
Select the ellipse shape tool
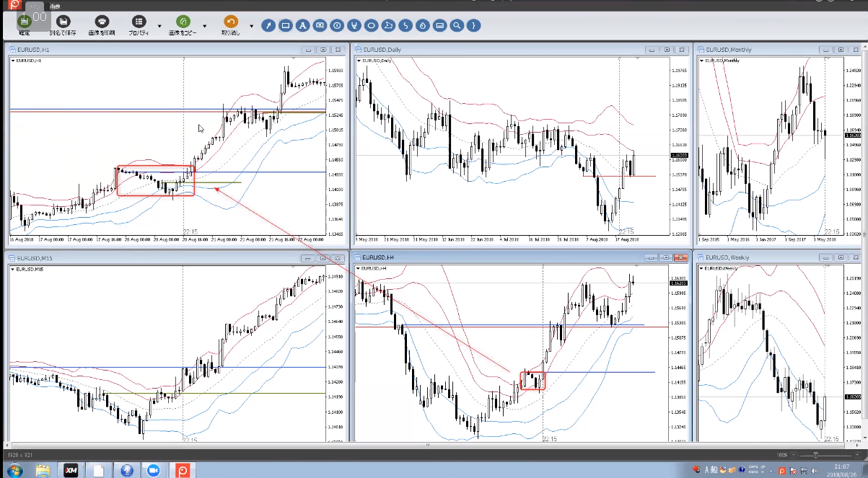pyautogui.click(x=371, y=26)
